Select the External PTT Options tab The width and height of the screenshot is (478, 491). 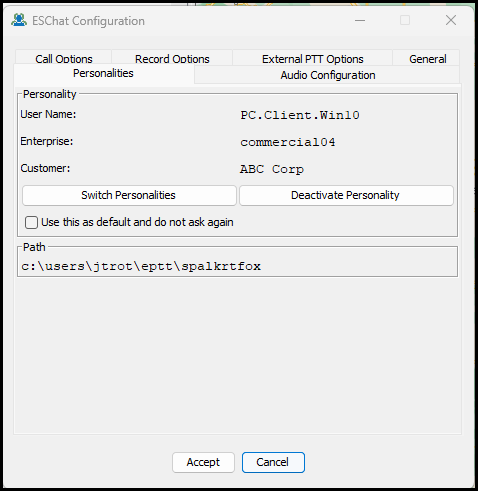click(x=312, y=58)
